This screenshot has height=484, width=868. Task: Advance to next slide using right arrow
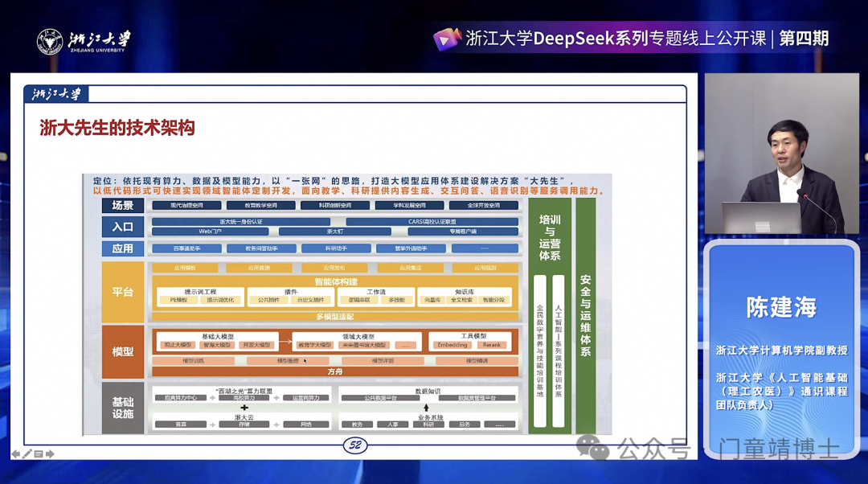click(x=50, y=454)
